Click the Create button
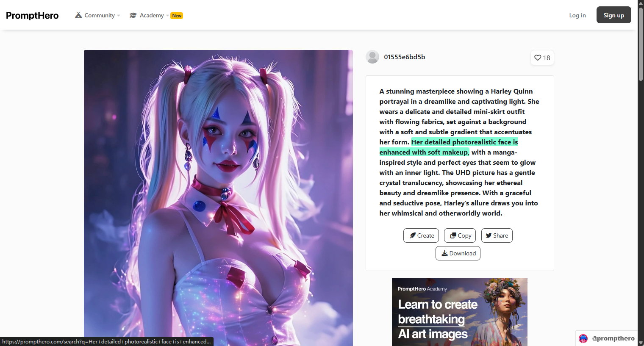644x346 pixels. pos(422,235)
